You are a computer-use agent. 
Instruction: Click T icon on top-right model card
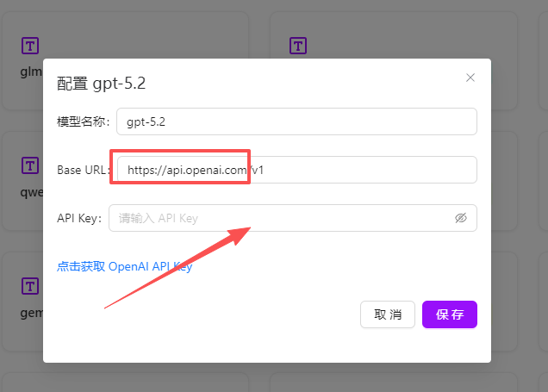click(298, 46)
